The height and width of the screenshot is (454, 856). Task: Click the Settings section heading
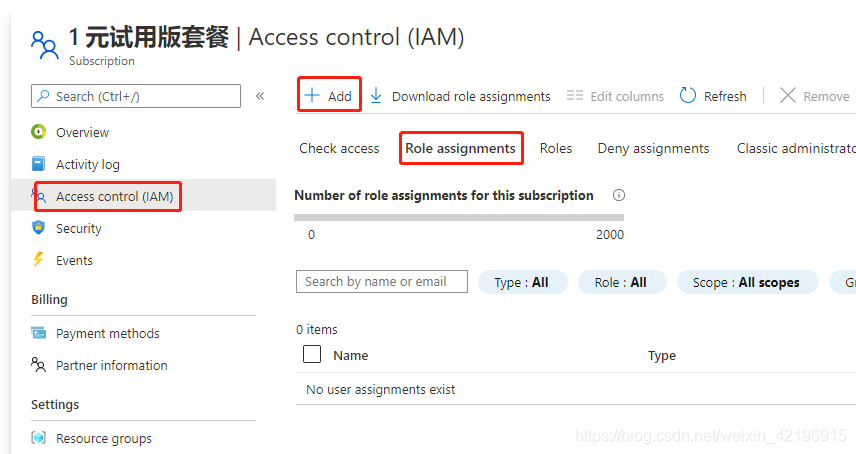(x=55, y=404)
